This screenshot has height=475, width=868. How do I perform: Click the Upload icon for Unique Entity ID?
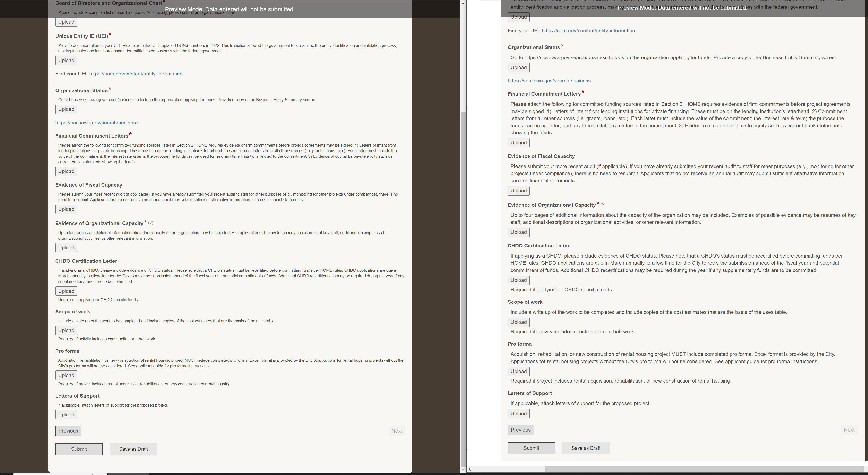point(66,60)
